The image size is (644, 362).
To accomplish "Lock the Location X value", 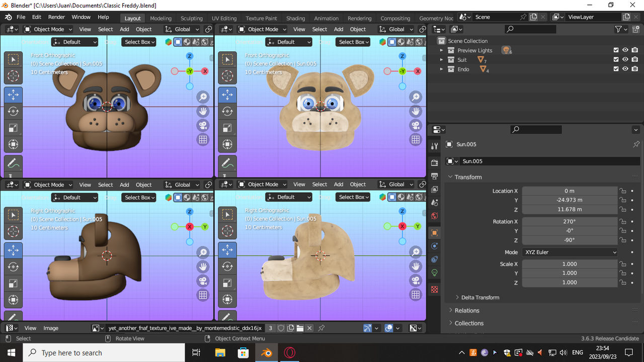I will pyautogui.click(x=623, y=191).
